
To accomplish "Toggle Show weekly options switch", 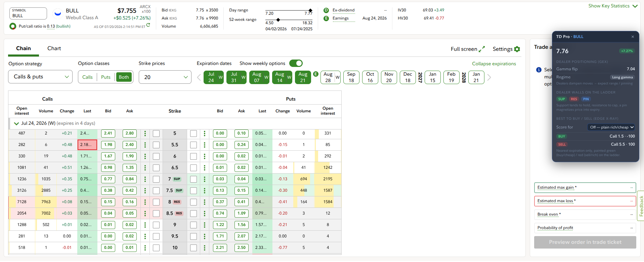I will 296,63.
